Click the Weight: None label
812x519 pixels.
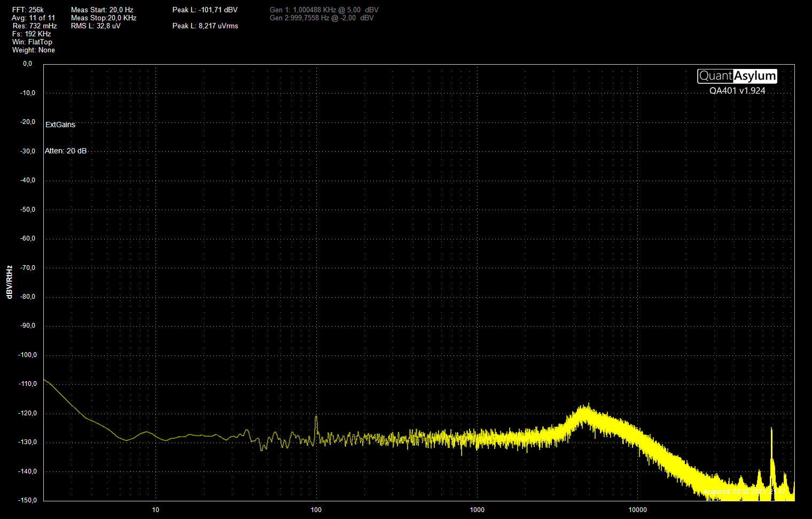click(34, 50)
